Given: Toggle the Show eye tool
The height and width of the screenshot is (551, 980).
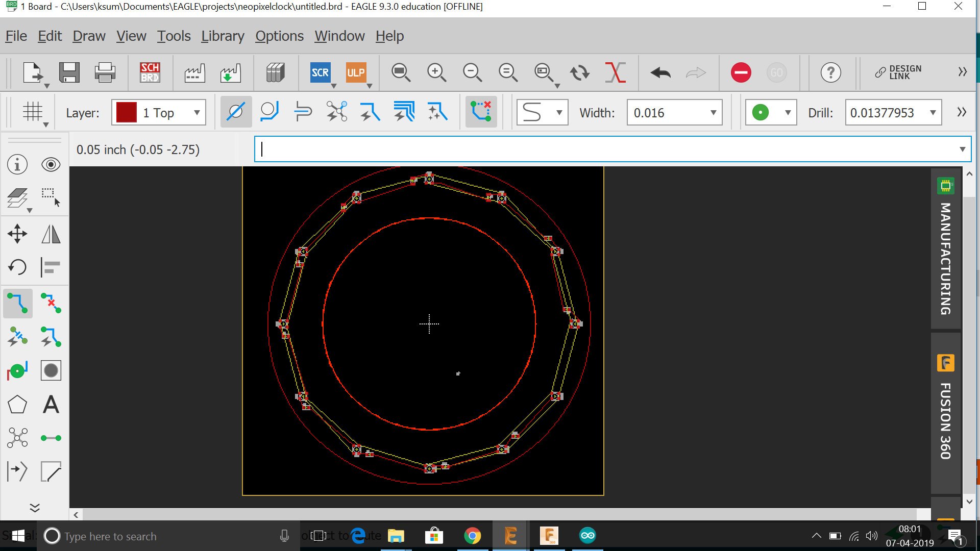Looking at the screenshot, I should [51, 165].
